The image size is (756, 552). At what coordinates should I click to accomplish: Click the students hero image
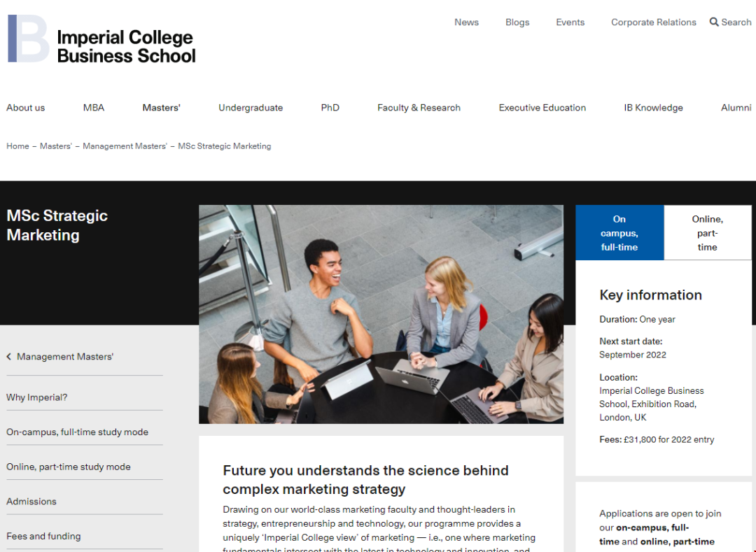[381, 315]
